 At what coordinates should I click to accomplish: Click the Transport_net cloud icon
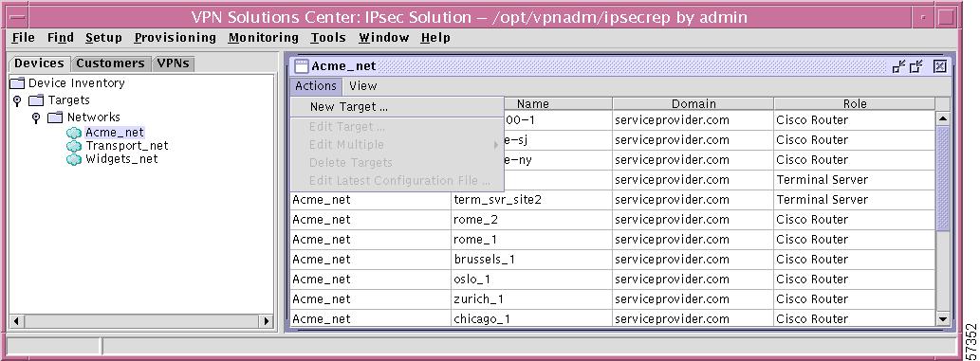pyautogui.click(x=74, y=146)
